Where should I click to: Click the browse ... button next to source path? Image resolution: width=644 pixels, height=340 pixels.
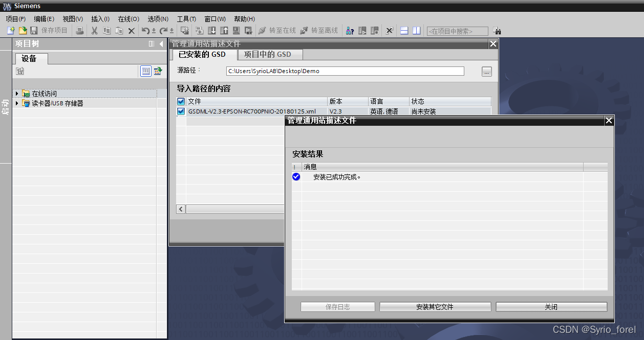click(x=487, y=72)
